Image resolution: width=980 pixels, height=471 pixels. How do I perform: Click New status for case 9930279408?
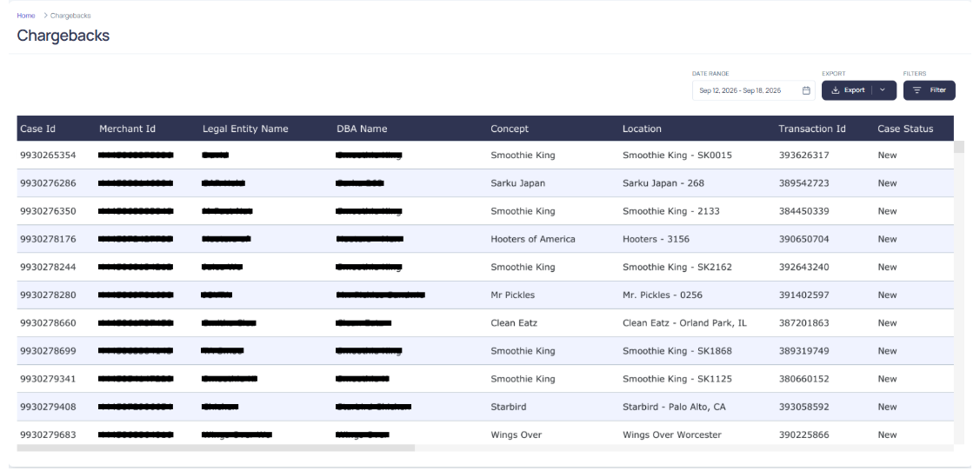tap(887, 408)
